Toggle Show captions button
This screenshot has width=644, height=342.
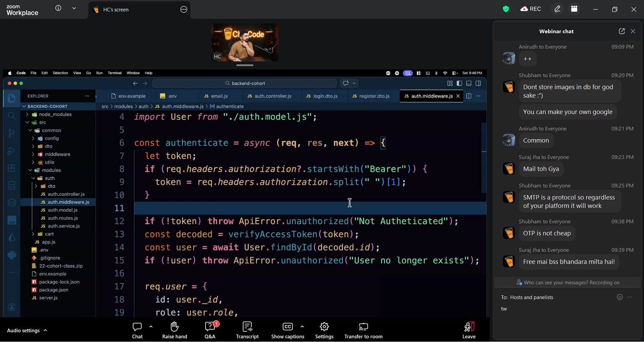[287, 327]
